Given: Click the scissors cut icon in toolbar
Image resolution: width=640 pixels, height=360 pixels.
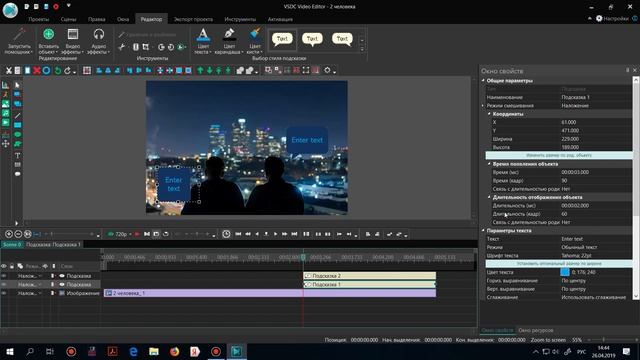Looking at the screenshot, I should 8,71.
